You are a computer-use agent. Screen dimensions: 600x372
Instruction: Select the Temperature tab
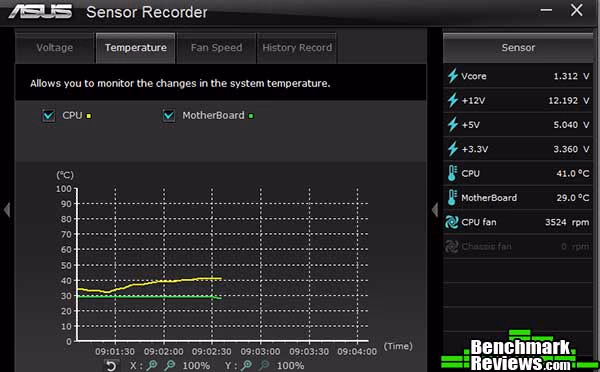point(135,48)
